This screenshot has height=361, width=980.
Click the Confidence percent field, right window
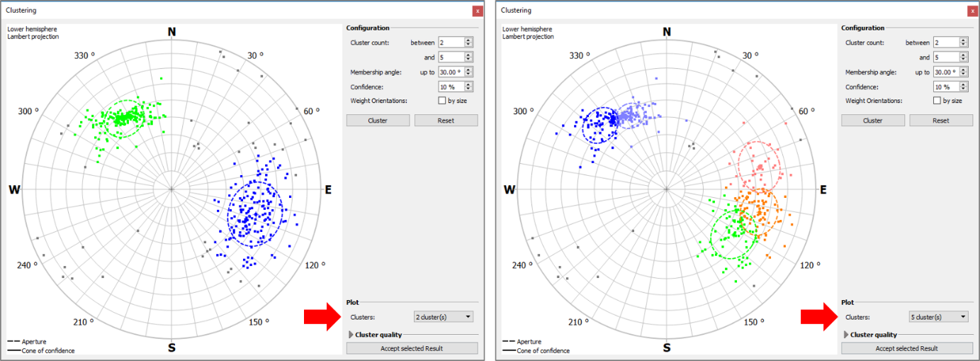pyautogui.click(x=950, y=87)
